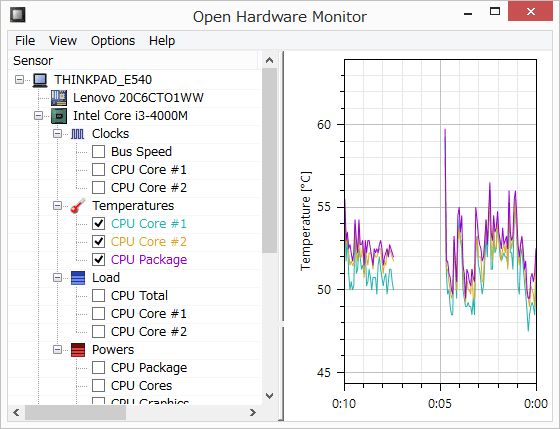Check CPU Core #1 under Clocks
Screen dimensions: 560x429
click(x=98, y=169)
